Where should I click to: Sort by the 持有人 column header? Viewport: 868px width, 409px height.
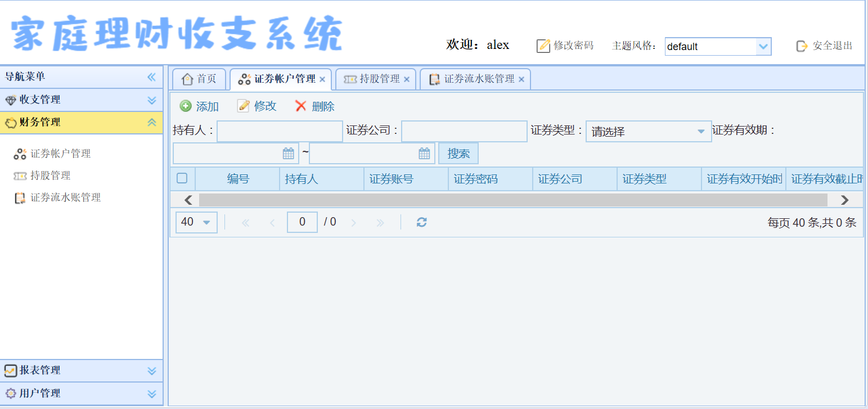322,179
